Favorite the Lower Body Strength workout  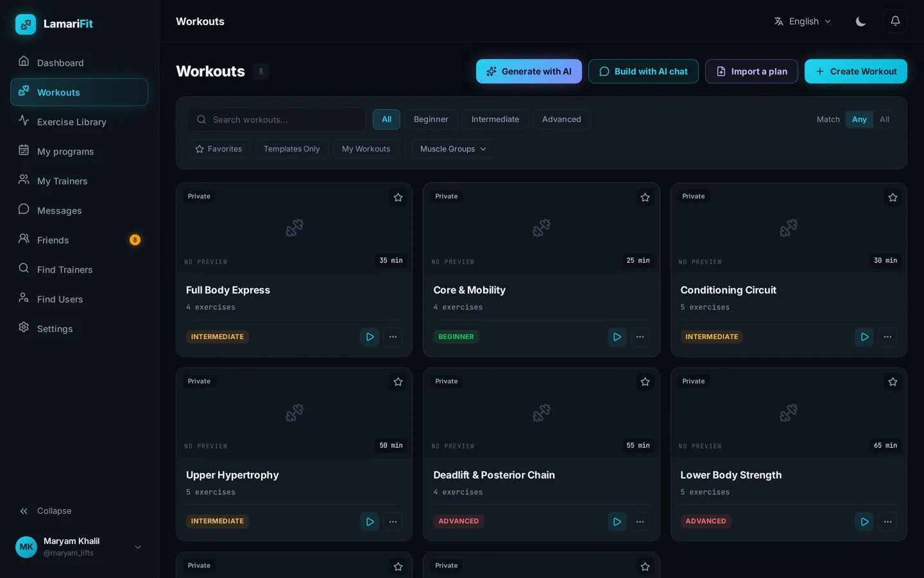[x=893, y=382]
